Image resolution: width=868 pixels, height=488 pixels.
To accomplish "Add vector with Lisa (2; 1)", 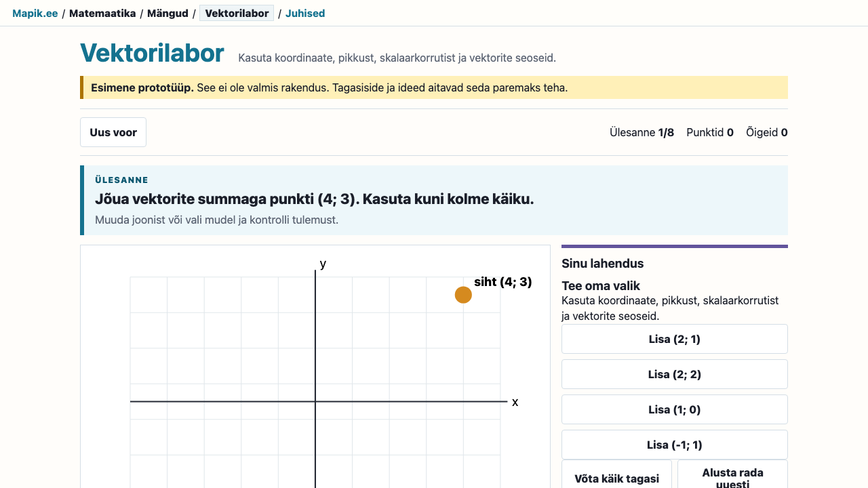I will point(675,339).
